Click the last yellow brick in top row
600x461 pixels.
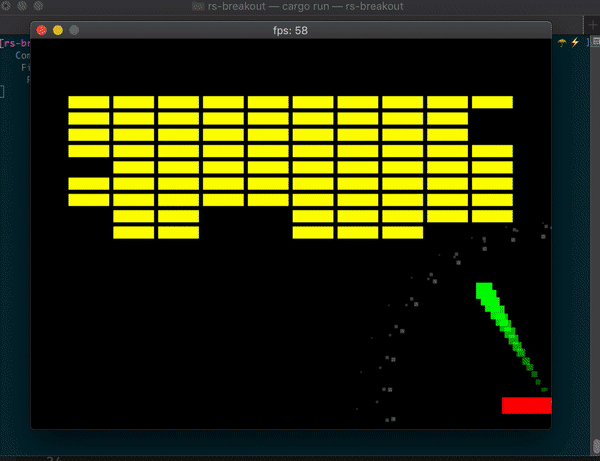click(x=492, y=102)
